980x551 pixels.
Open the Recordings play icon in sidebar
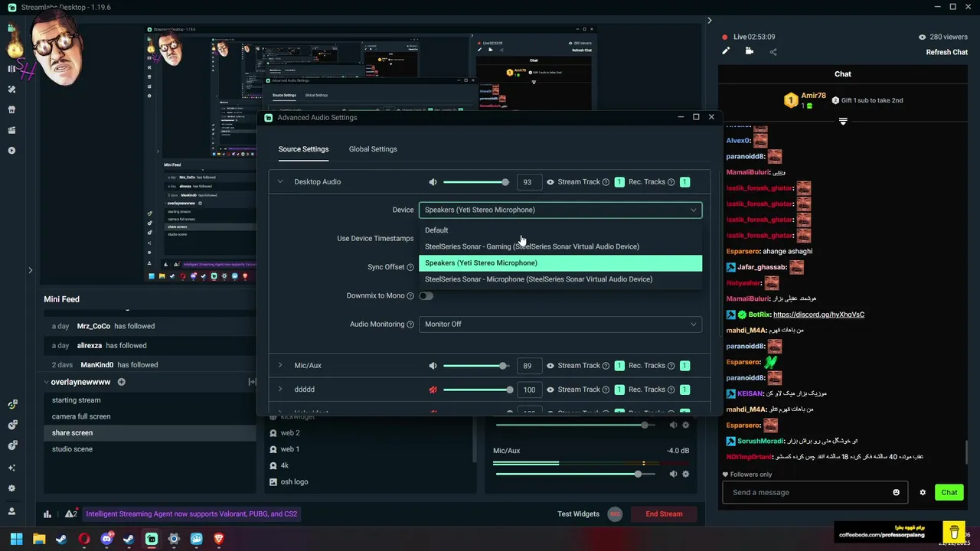(11, 151)
